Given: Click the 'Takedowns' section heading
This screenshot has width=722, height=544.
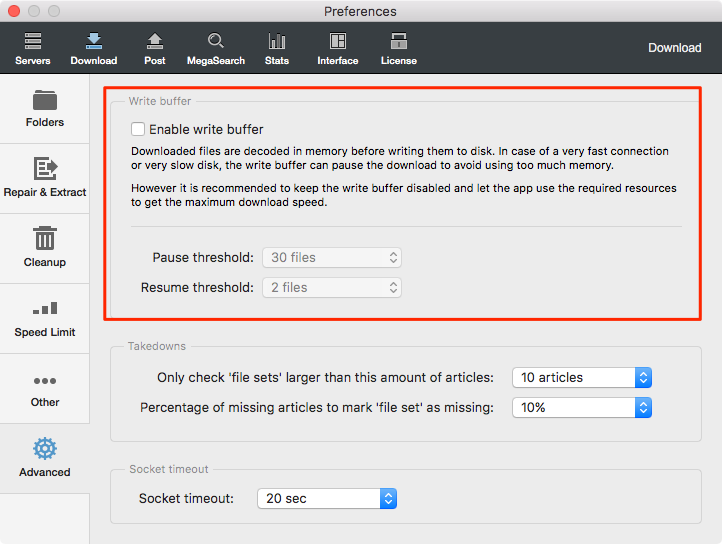Looking at the screenshot, I should click(x=157, y=346).
